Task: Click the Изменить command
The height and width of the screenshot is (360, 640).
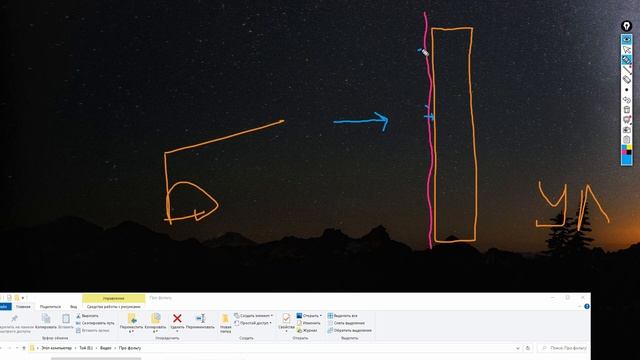Action: pos(309,323)
